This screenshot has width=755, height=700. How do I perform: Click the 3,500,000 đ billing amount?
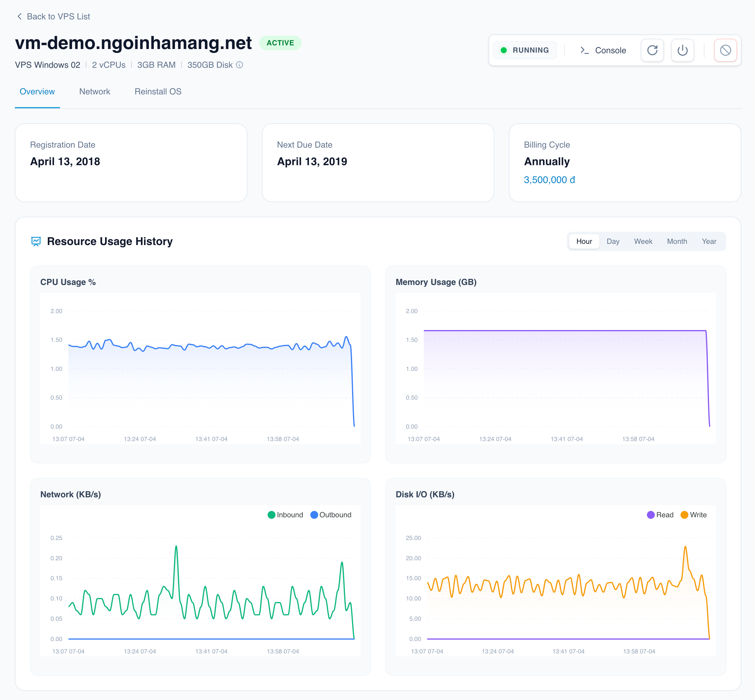tap(549, 180)
